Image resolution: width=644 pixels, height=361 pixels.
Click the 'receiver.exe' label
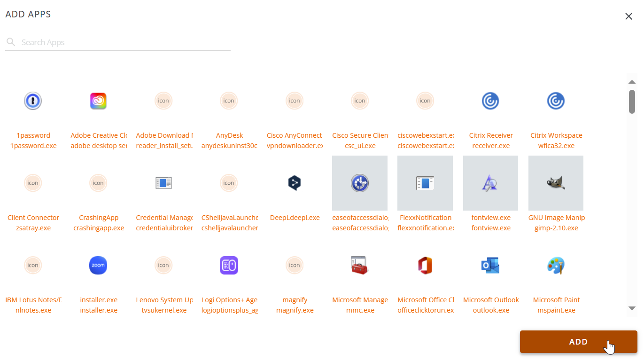[x=491, y=146]
